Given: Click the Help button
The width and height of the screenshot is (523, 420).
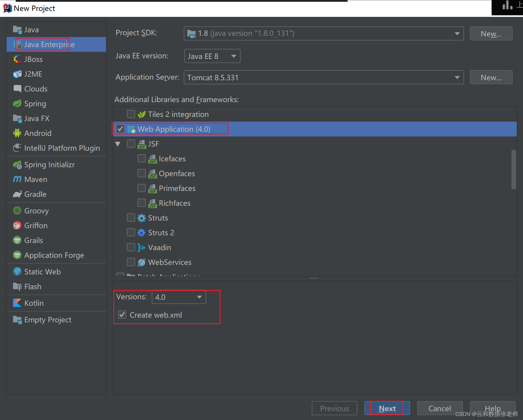Looking at the screenshot, I should point(492,408).
